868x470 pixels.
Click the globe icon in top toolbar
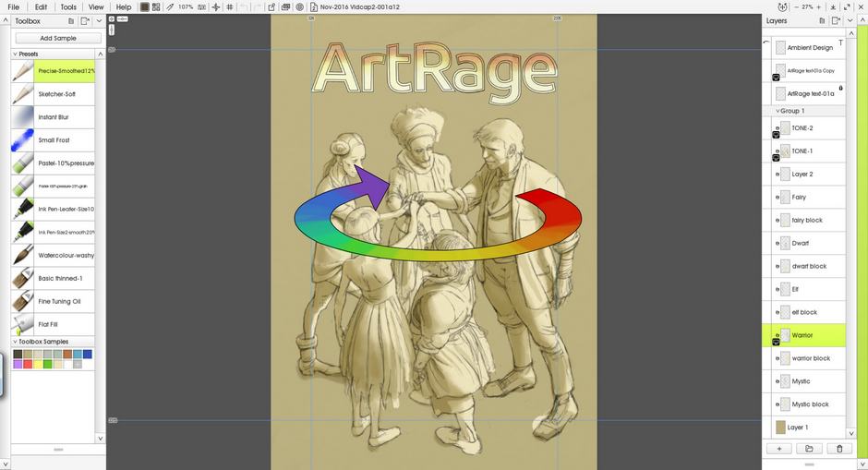[299, 7]
